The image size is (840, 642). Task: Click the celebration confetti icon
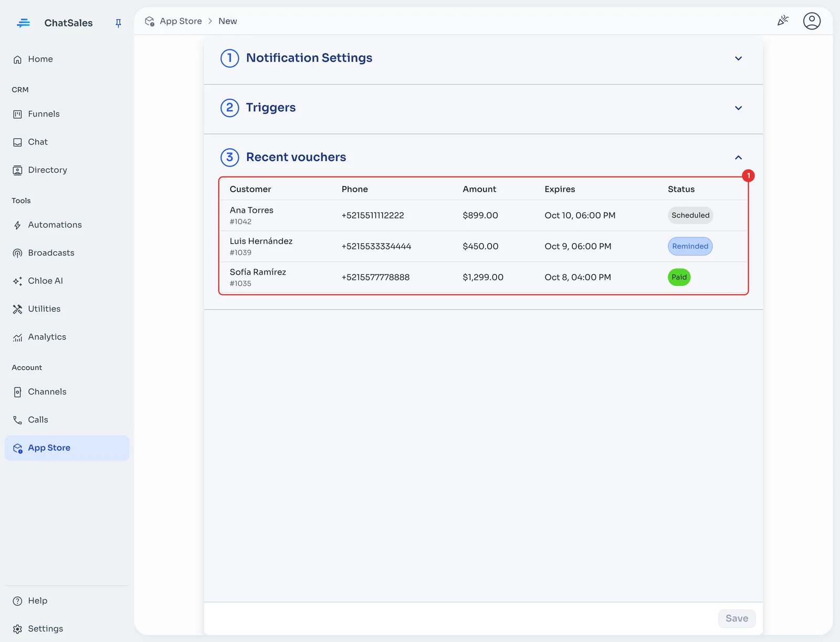click(x=783, y=21)
